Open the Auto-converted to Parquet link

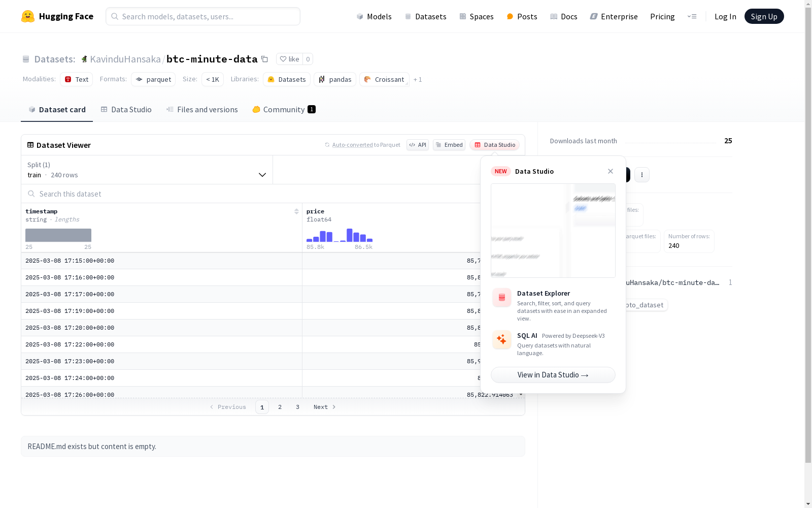(352, 145)
